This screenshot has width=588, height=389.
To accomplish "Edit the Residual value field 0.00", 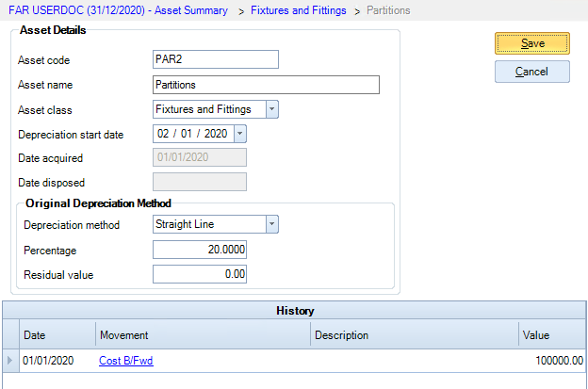I will 200,274.
